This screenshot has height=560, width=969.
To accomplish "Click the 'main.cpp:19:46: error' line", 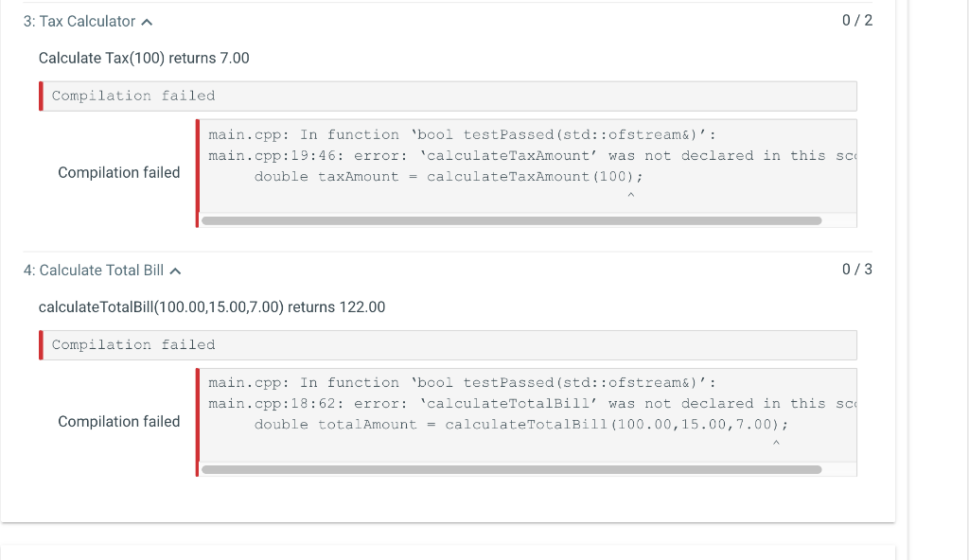I will point(532,156).
